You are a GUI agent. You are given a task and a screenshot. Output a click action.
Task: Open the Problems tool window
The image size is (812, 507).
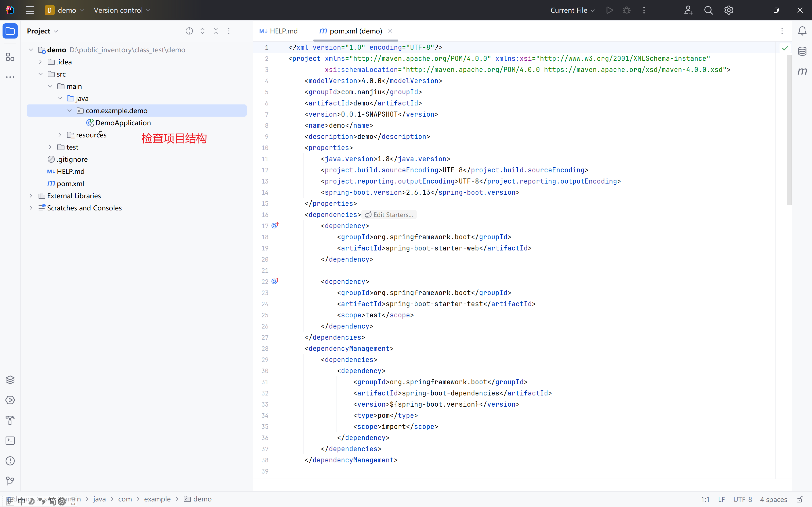click(x=10, y=461)
